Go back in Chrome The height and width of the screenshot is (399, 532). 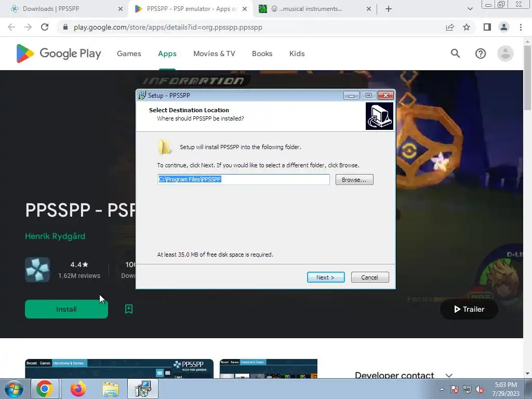pos(11,27)
